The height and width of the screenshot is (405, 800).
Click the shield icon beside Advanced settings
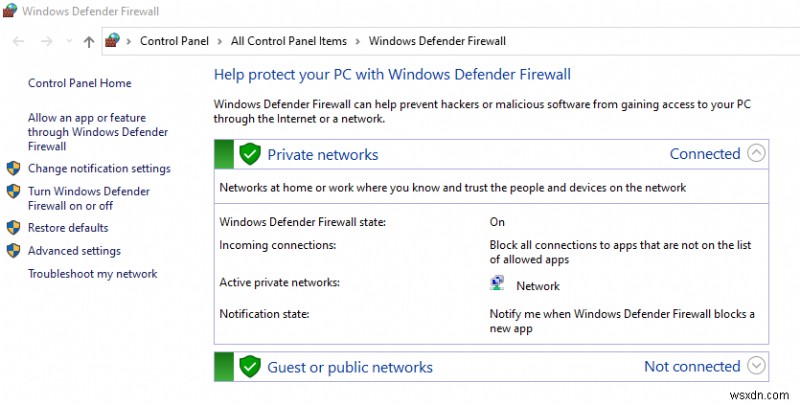[x=13, y=250]
